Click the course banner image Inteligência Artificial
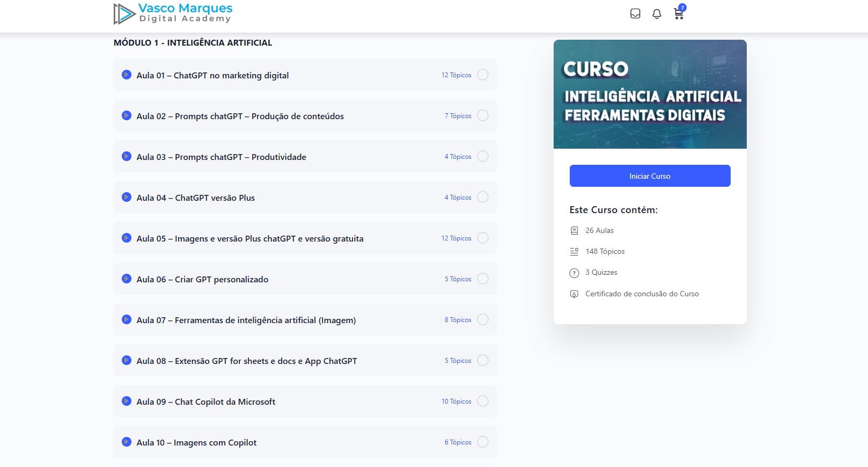This screenshot has width=868, height=467. point(650,94)
